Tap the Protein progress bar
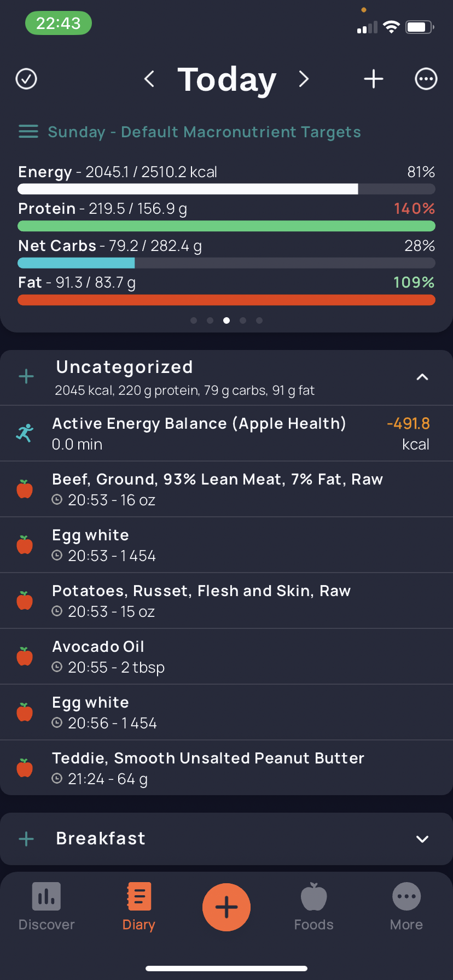Screen dimensions: 453x980 [226, 226]
